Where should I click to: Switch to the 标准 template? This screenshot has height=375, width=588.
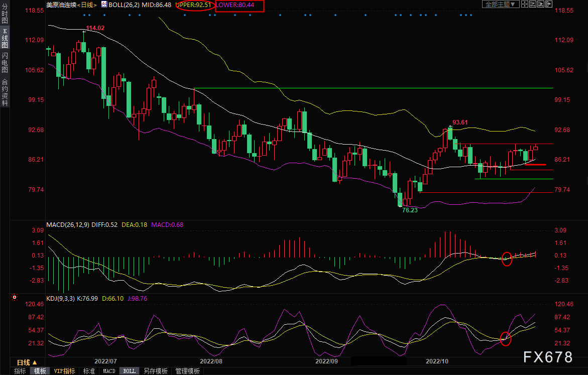[x=89, y=371]
